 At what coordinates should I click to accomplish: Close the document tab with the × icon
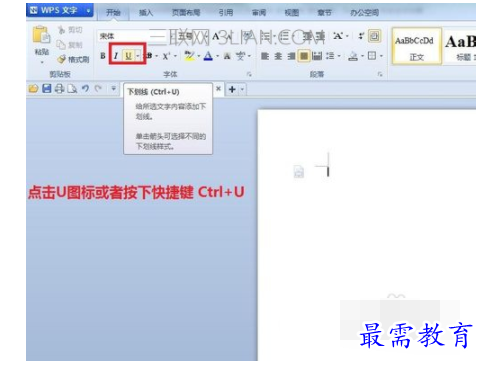[218, 89]
